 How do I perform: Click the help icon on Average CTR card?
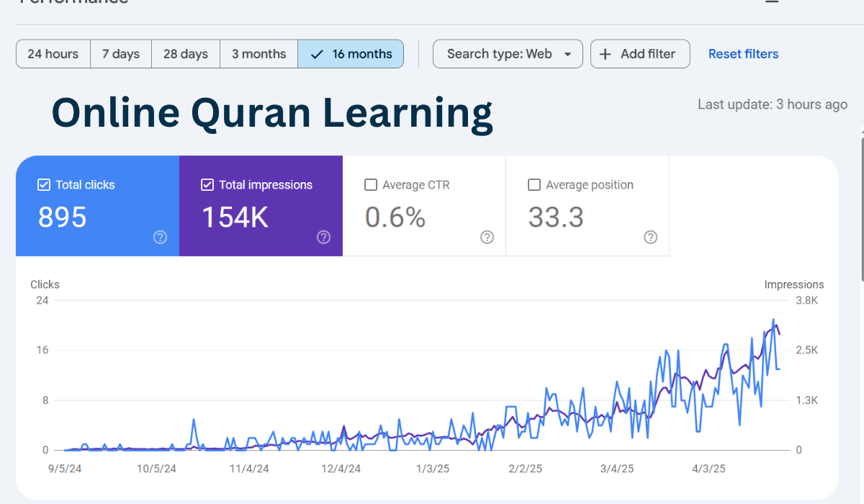487,237
